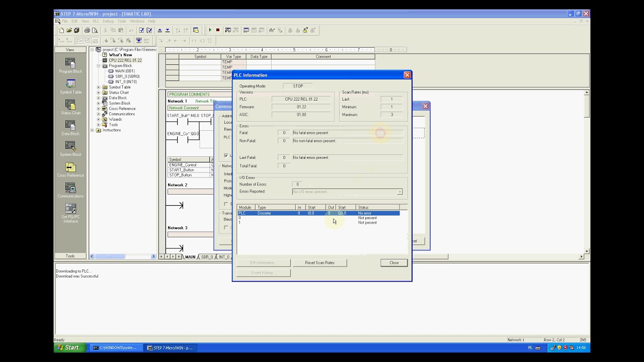Open the Debug menu
This screenshot has width=644, height=362.
pyautogui.click(x=108, y=21)
